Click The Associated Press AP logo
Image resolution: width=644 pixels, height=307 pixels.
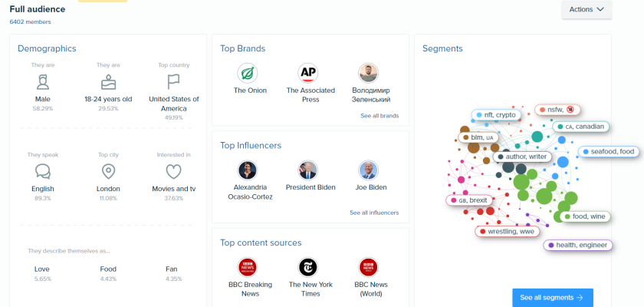[308, 74]
